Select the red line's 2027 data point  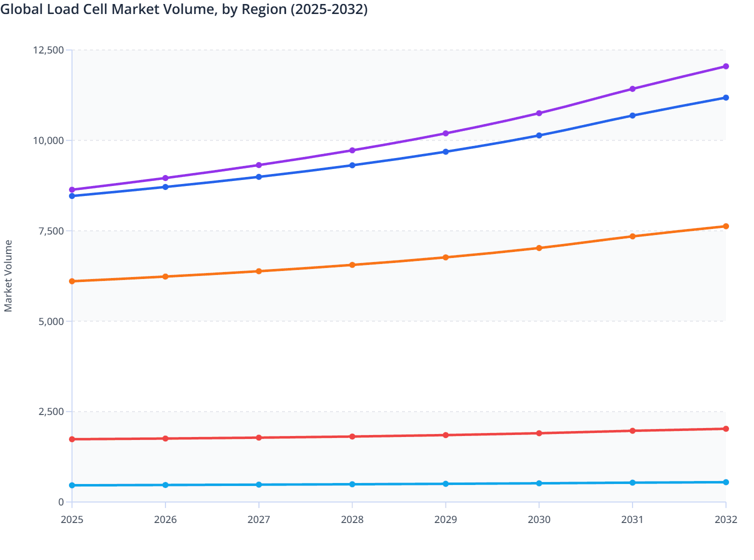[259, 438]
